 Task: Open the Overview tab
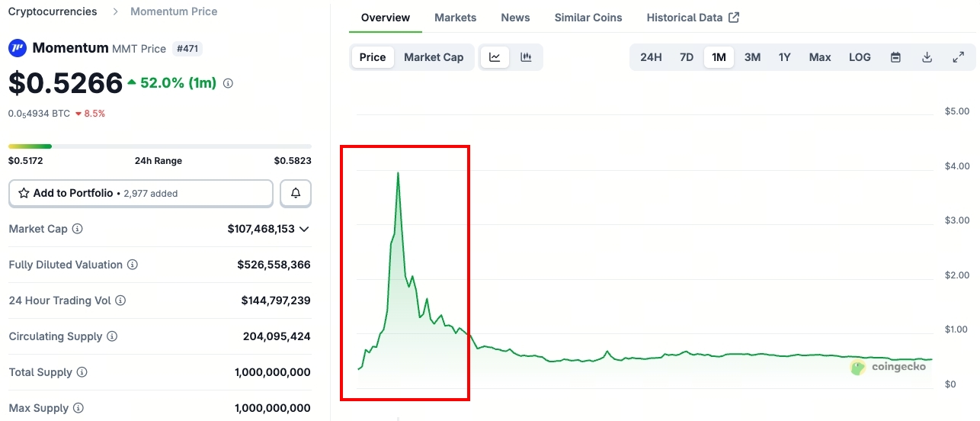(386, 18)
